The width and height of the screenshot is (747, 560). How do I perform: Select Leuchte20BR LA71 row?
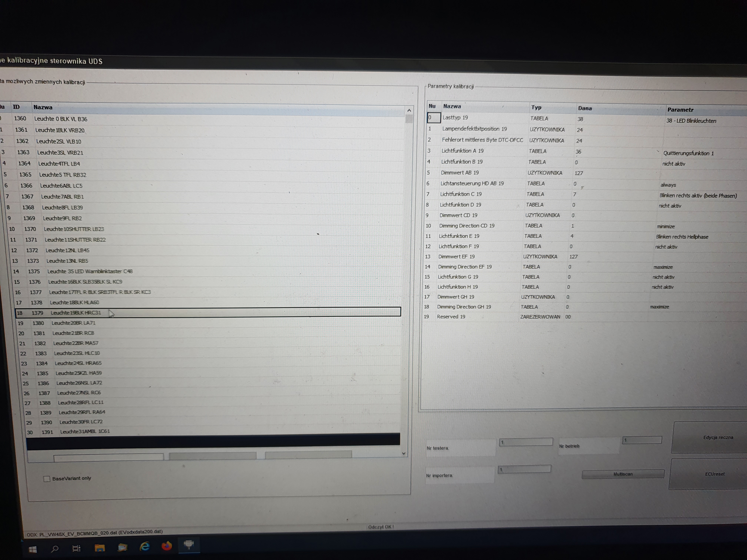point(73,323)
